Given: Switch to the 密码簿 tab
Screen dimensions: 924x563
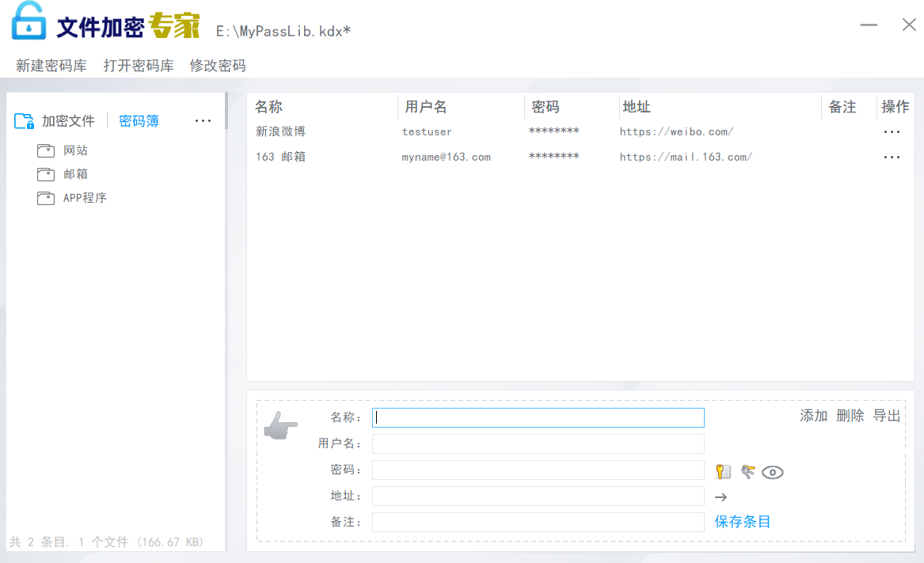Looking at the screenshot, I should (139, 121).
